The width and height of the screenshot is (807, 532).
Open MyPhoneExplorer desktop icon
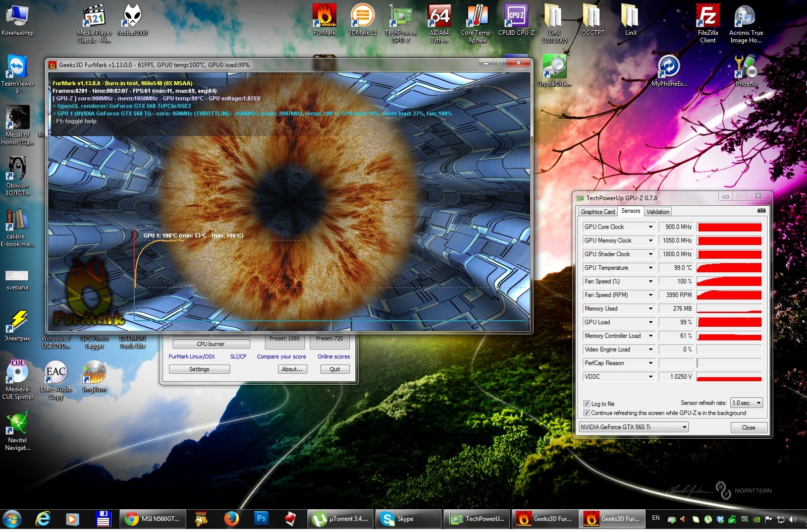coord(669,71)
